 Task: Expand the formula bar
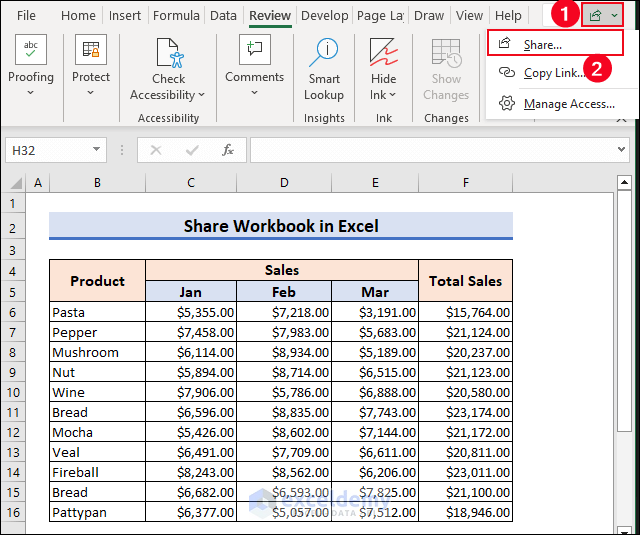[622, 150]
